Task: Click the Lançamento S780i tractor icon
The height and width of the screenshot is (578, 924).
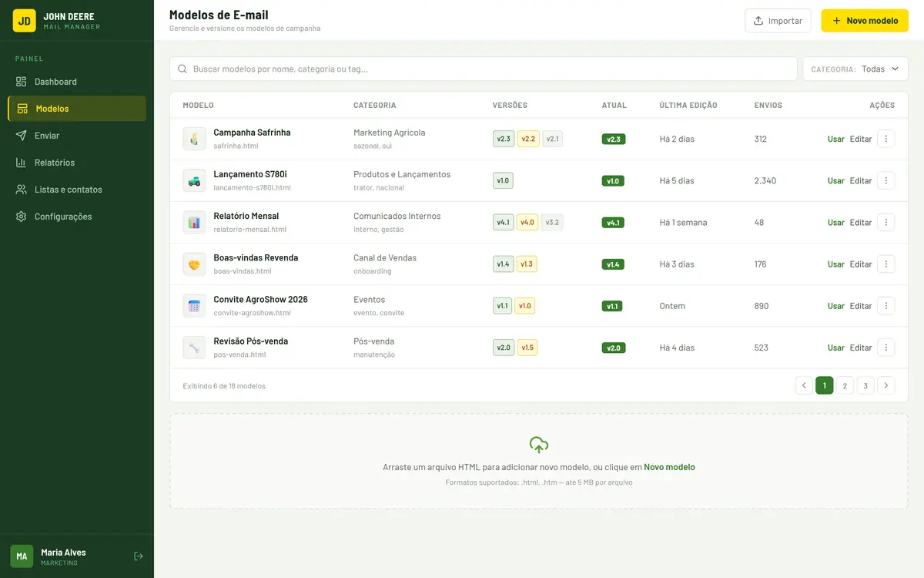Action: [194, 180]
